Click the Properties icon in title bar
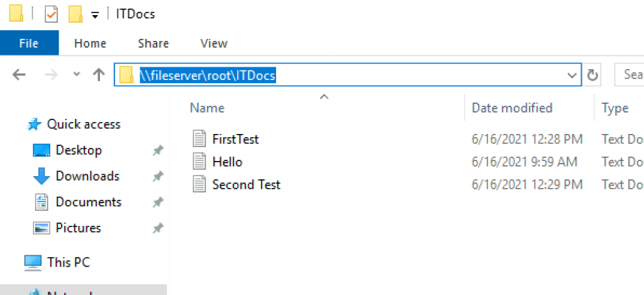This screenshot has width=644, height=295. tap(52, 15)
